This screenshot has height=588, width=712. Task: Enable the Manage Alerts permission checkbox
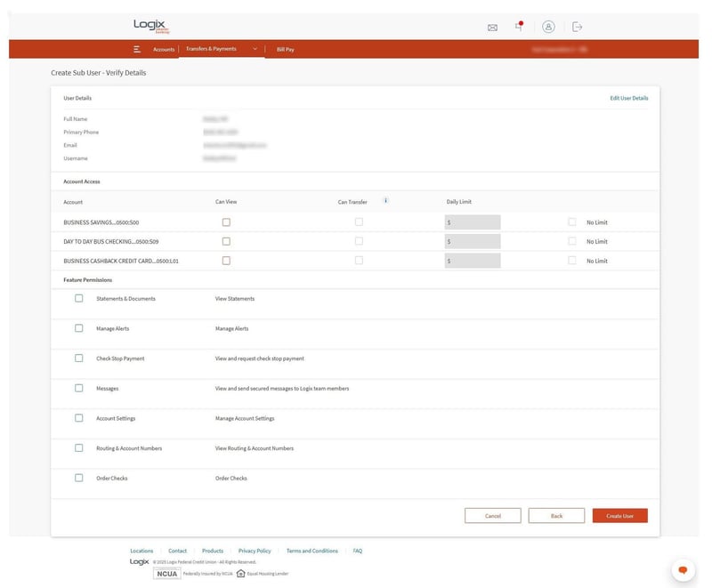(x=79, y=328)
